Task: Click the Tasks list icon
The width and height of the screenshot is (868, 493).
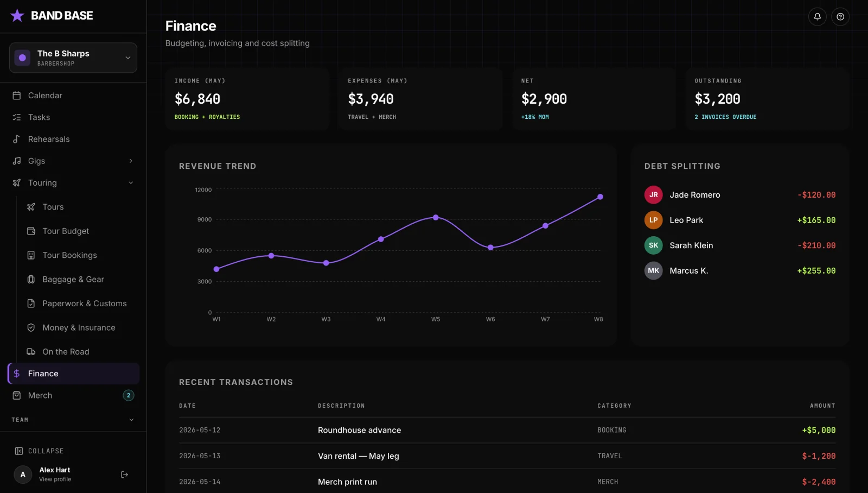Action: (x=17, y=117)
